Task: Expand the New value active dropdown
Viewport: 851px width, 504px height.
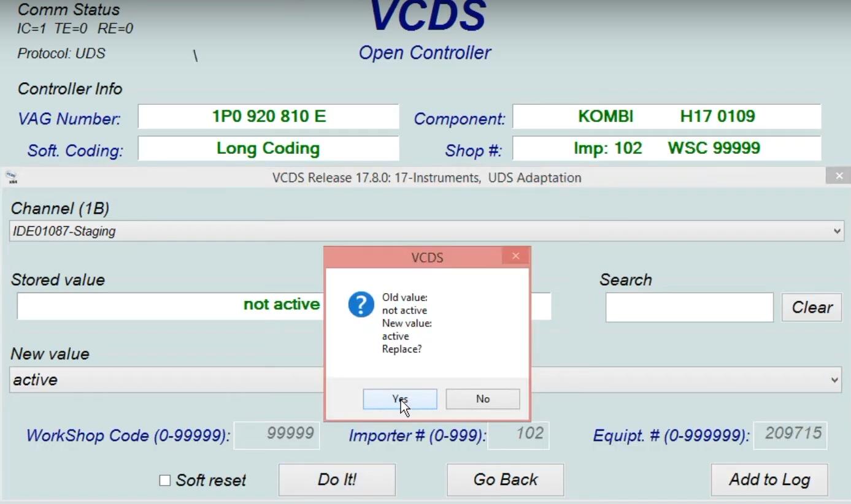Action: point(426,380)
